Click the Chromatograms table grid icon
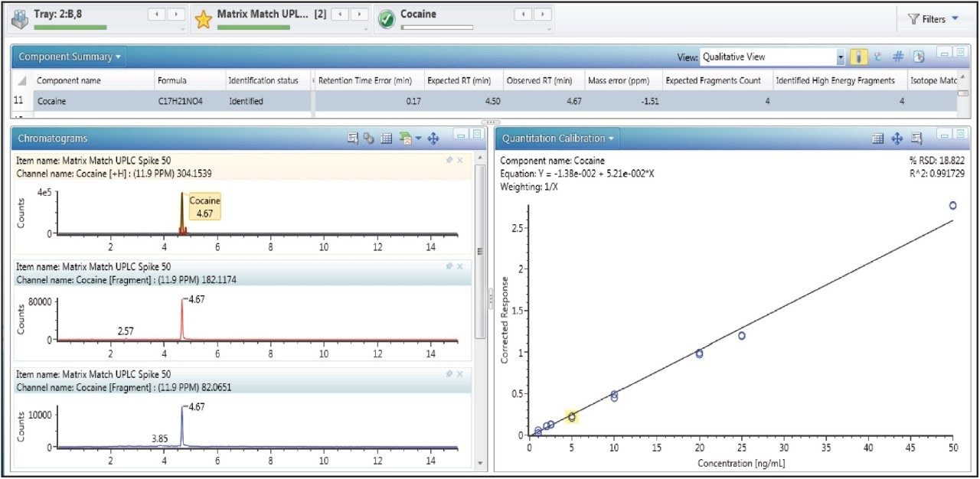The image size is (980, 479). (387, 138)
